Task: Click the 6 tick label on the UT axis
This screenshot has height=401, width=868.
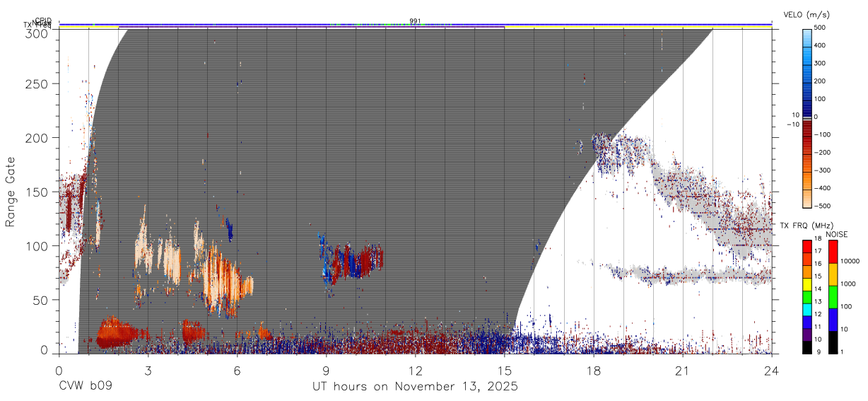Action: click(x=237, y=371)
